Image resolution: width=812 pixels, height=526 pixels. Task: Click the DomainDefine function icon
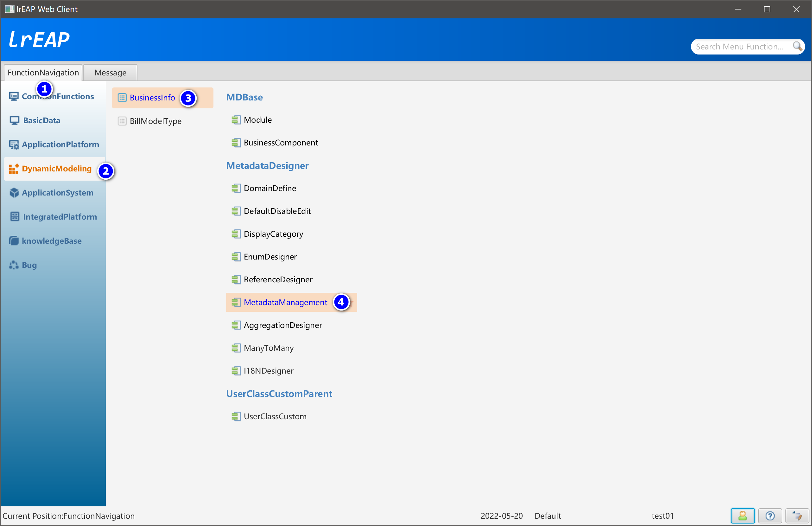236,189
